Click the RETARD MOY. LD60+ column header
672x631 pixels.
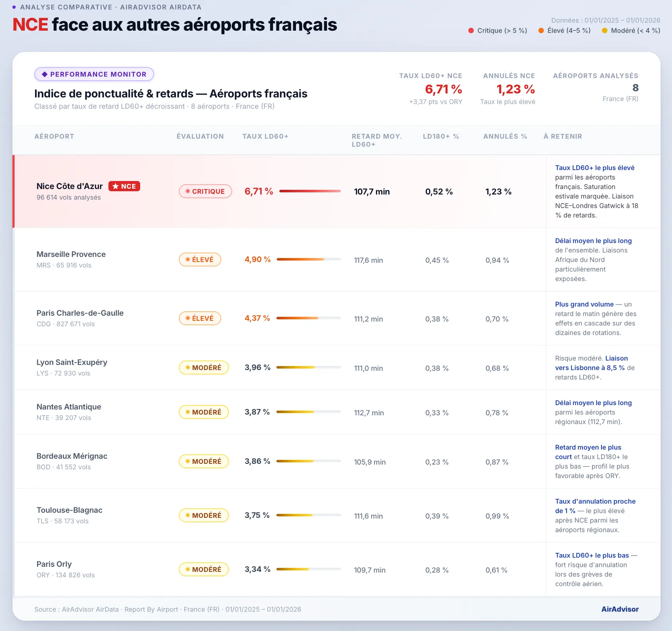(377, 141)
